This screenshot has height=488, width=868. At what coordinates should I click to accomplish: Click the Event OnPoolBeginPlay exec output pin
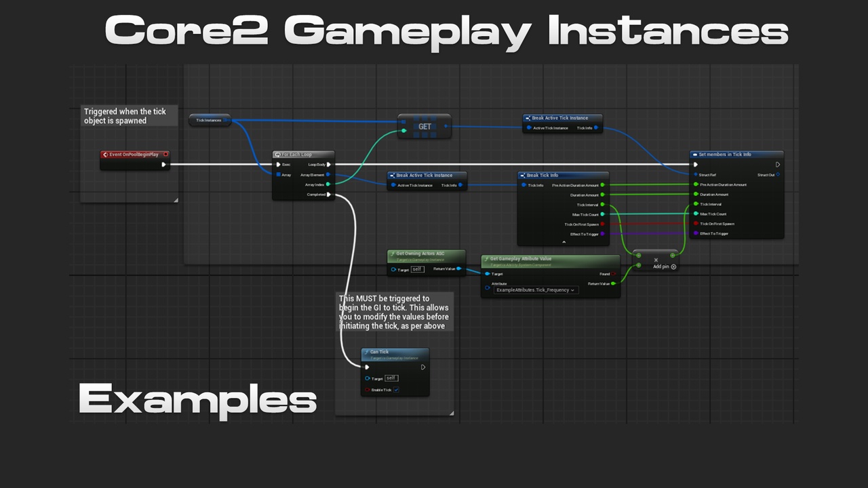(163, 164)
